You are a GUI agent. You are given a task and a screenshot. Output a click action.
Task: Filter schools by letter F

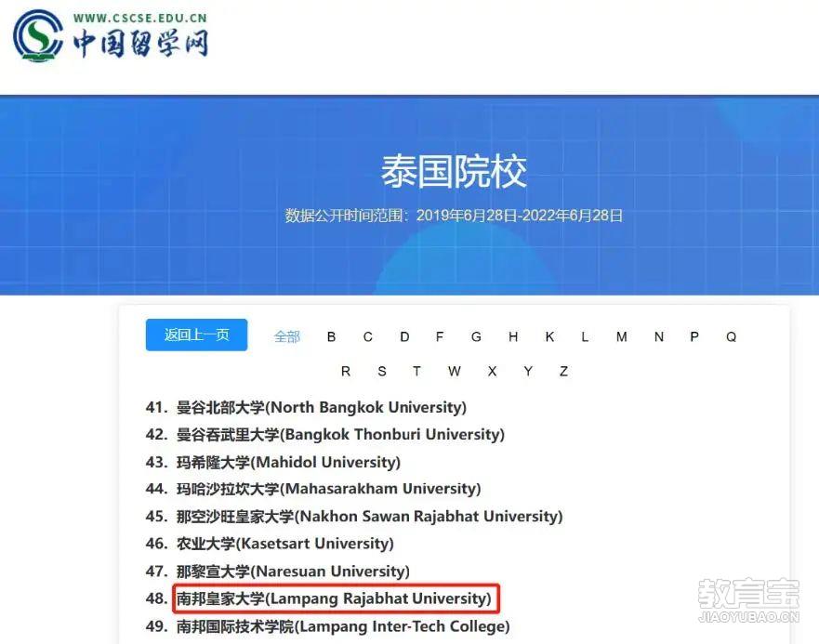[x=440, y=337]
